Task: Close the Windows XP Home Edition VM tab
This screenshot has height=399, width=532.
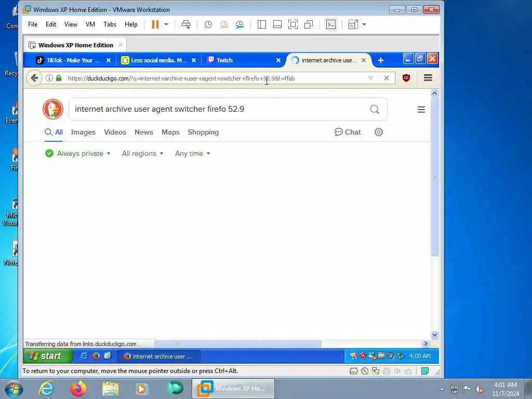Action: (x=121, y=45)
